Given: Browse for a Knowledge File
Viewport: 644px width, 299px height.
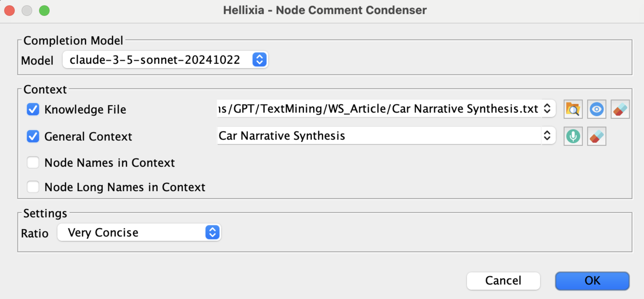Looking at the screenshot, I should [x=573, y=109].
